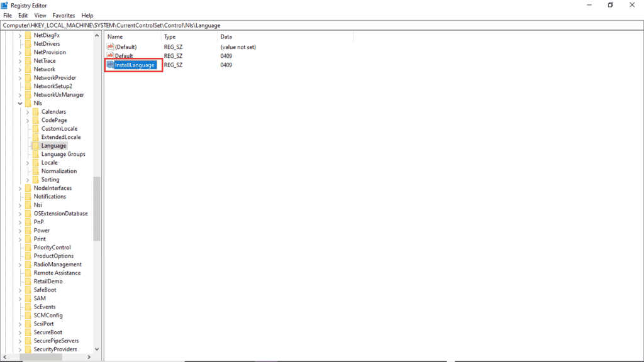Select the SecurePipeServers key
644x362 pixels.
coord(56,341)
